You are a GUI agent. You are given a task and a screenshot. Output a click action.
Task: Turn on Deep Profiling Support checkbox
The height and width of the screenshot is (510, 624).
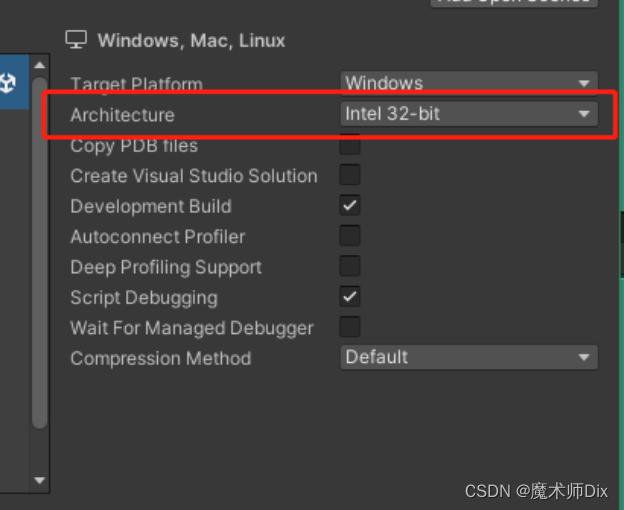coord(350,267)
